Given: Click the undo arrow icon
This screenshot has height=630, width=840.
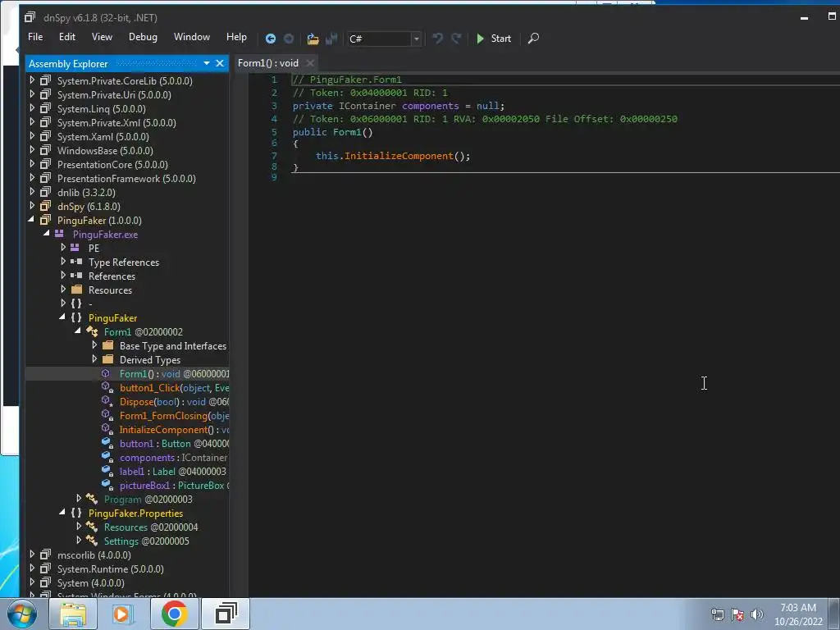Looking at the screenshot, I should [438, 39].
